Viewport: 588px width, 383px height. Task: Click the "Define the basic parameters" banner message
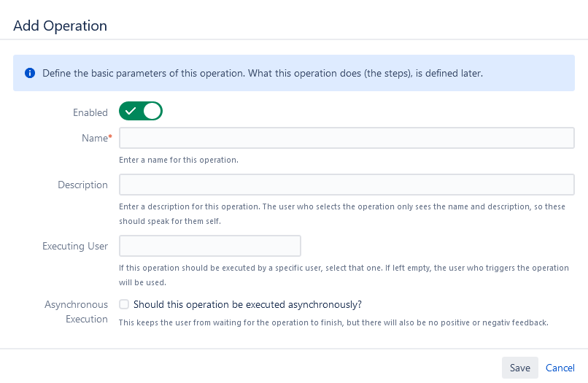[x=263, y=73]
